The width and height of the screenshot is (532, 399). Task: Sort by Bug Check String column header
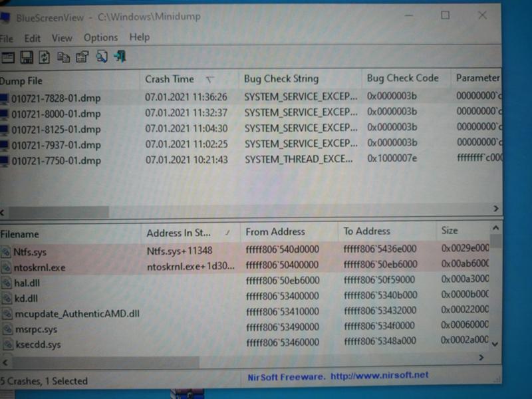[281, 78]
